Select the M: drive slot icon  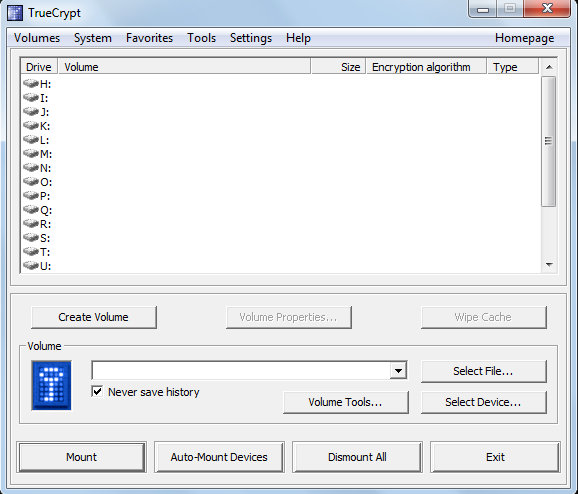(x=31, y=153)
